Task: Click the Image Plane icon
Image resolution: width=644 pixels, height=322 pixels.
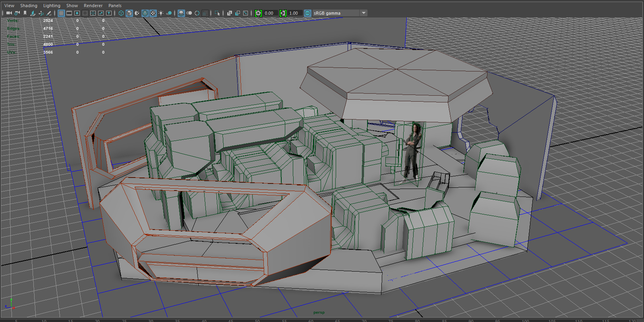Action: (33, 13)
